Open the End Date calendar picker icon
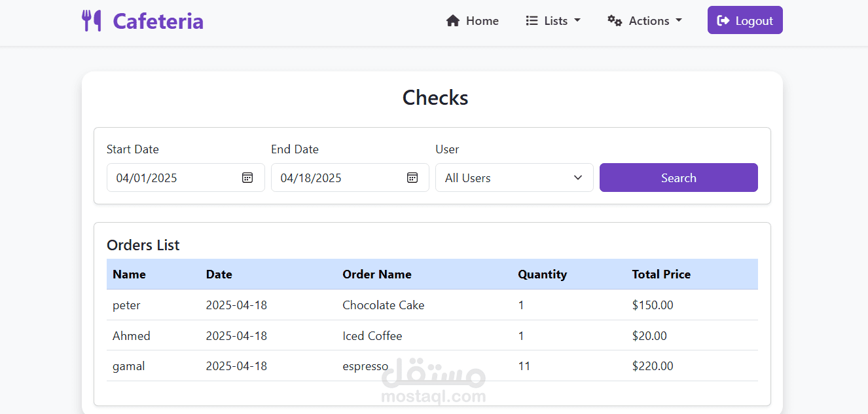The image size is (868, 414). 412,178
